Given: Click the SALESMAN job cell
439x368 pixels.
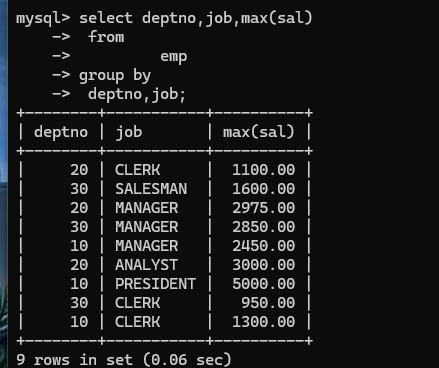Looking at the screenshot, I should [151, 189].
